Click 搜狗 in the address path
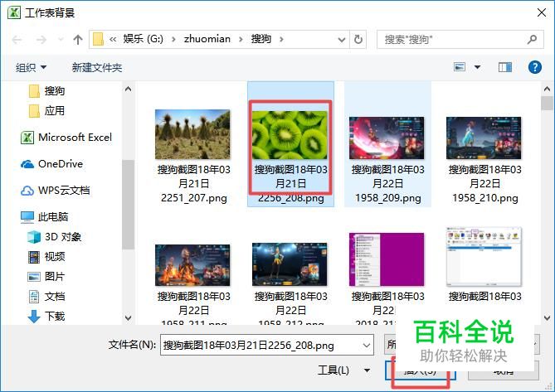The image size is (555, 392). click(260, 39)
